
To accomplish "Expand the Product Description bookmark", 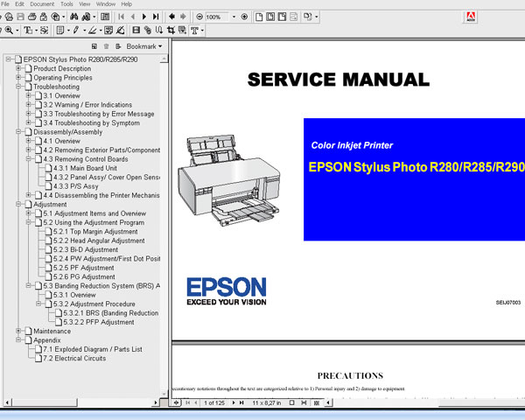I will pyautogui.click(x=18, y=68).
